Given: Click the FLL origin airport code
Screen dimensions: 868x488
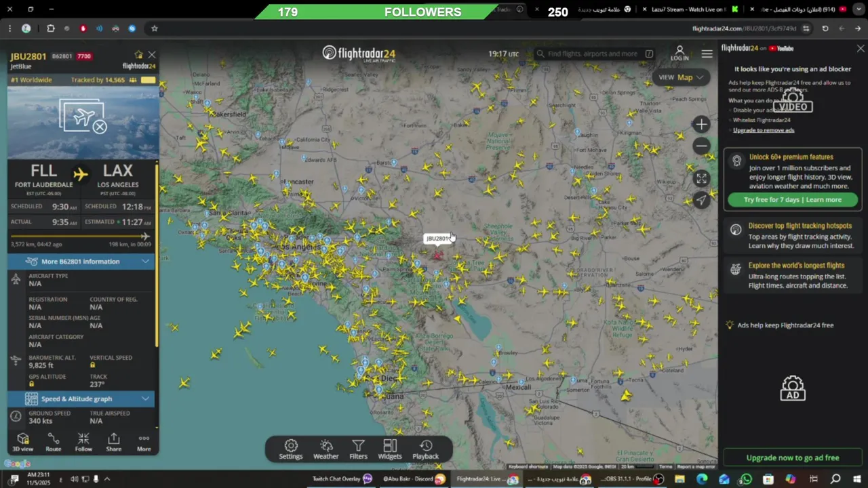Looking at the screenshot, I should tap(43, 171).
